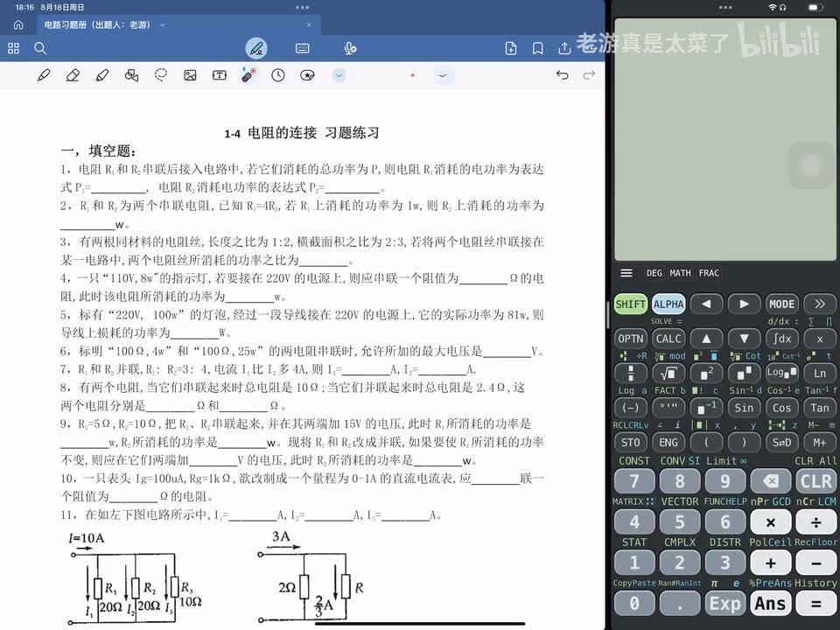The height and width of the screenshot is (630, 840).
Task: Tap the STO store key
Action: 631,443
